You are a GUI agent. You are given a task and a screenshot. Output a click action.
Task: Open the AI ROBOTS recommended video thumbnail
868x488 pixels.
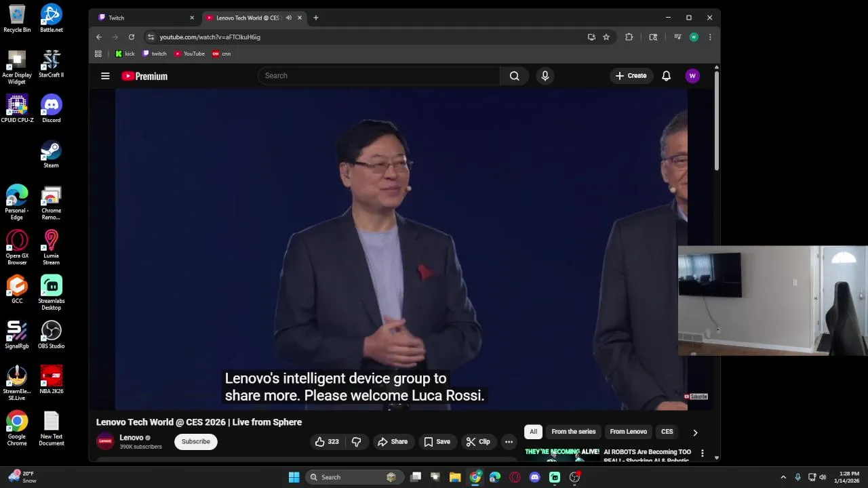pyautogui.click(x=562, y=453)
